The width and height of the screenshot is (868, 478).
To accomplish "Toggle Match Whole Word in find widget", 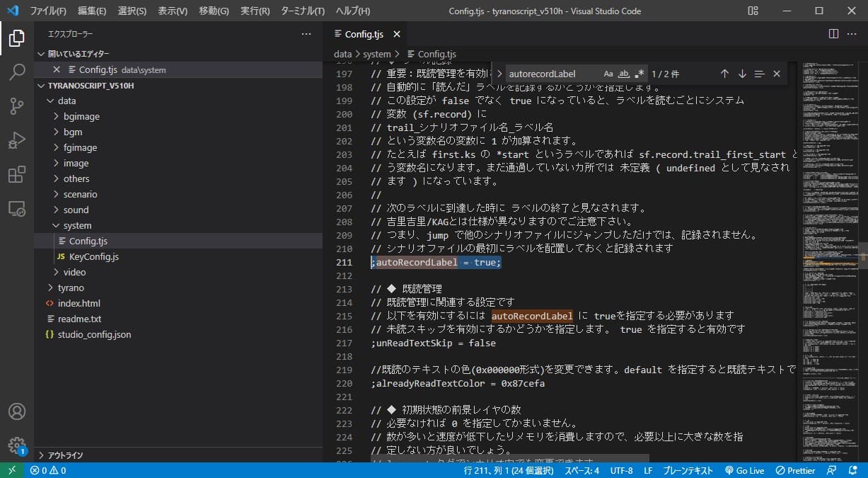I will point(624,74).
